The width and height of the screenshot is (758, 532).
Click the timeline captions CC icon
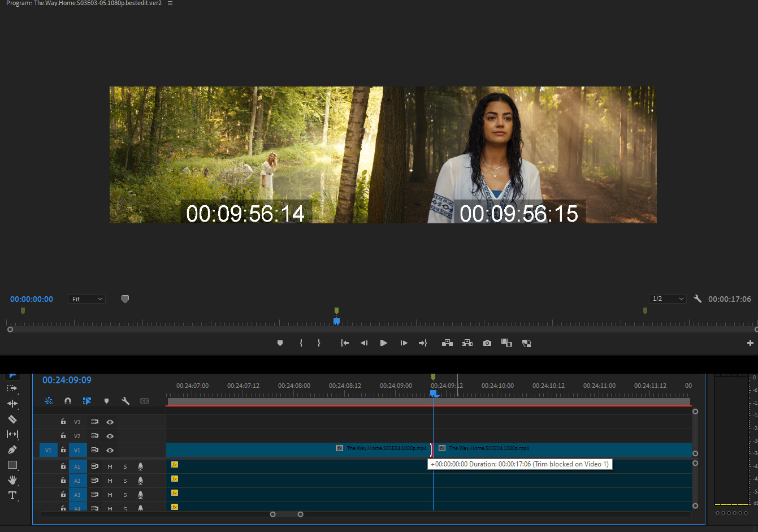click(145, 401)
